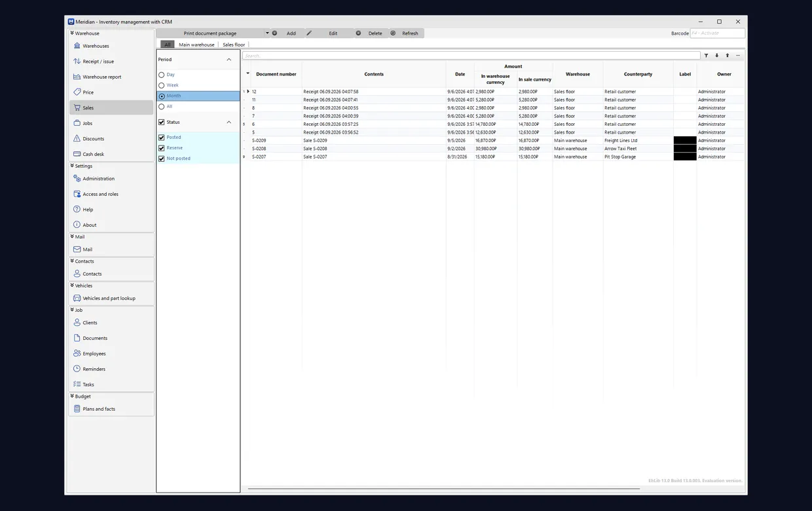Collapse the Warehouse sidebar group
Viewport: 812px width, 511px height.
73,33
